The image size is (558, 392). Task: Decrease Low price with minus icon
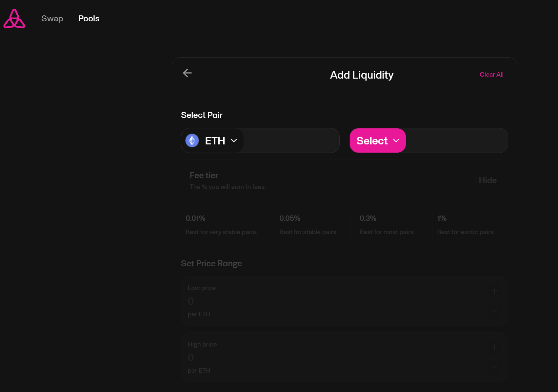coord(495,311)
